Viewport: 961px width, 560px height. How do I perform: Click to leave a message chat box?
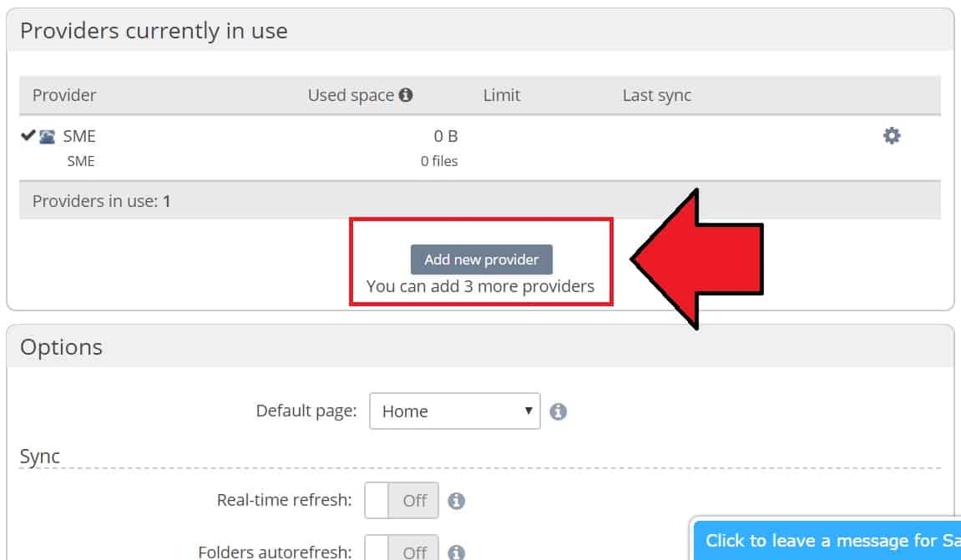[x=827, y=541]
